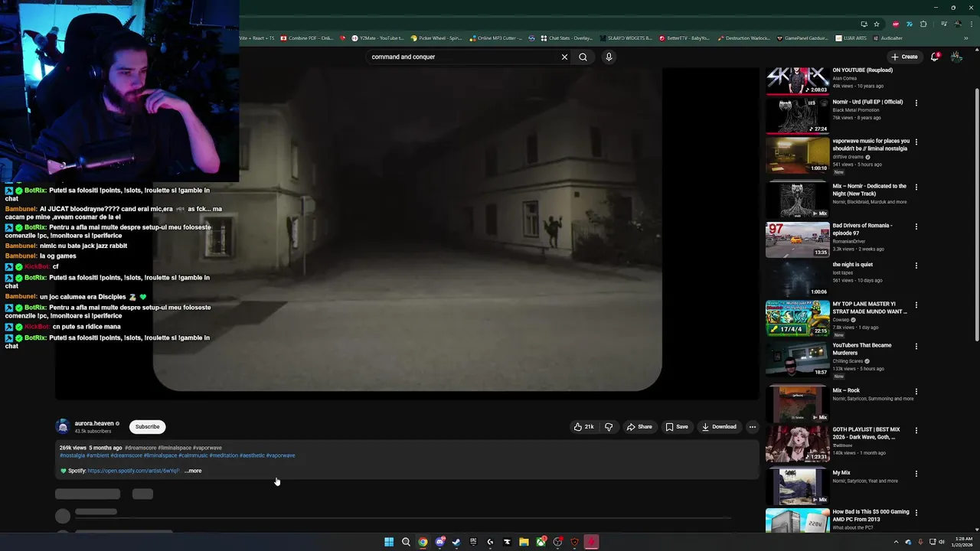Open the Picker Wheel bookmark

[x=436, y=38]
